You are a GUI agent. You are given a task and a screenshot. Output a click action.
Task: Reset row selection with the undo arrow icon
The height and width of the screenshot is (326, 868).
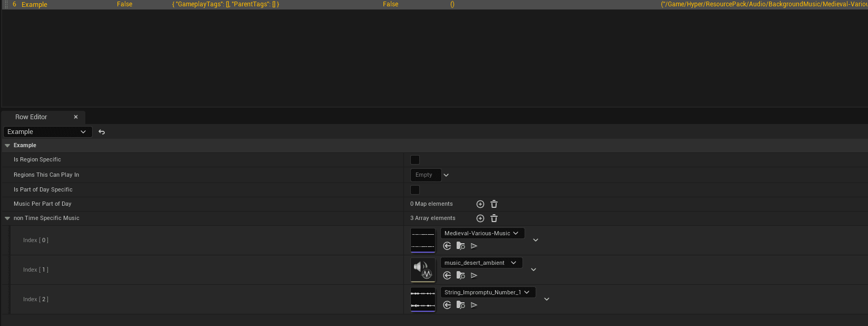102,132
